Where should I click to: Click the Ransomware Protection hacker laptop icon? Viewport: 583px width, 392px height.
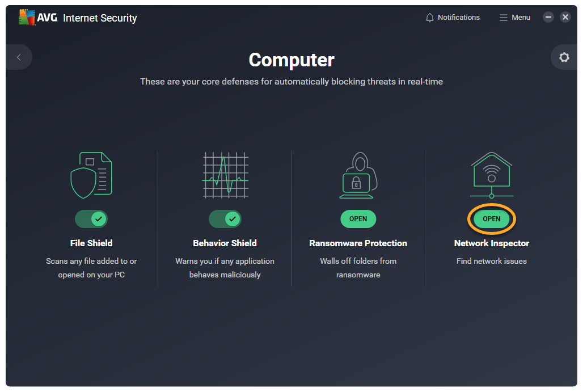tap(358, 175)
